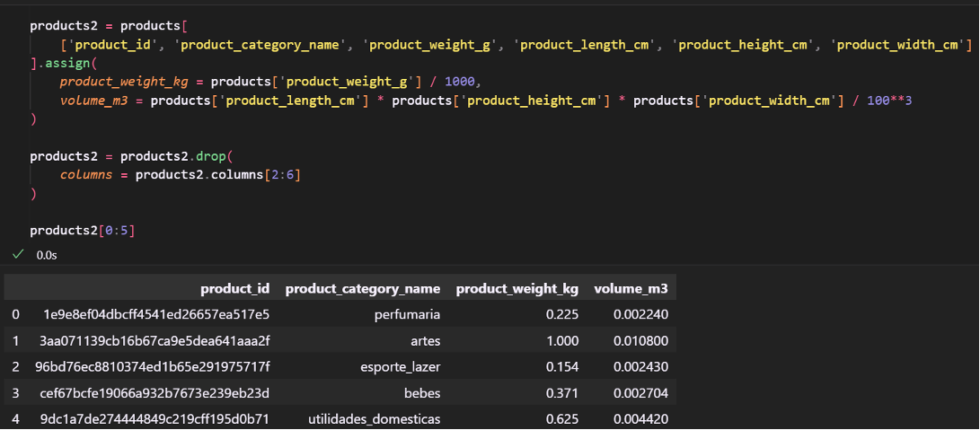Screen dimensions: 980x430
Task: Click the green execution success checkmark
Action: pos(17,255)
